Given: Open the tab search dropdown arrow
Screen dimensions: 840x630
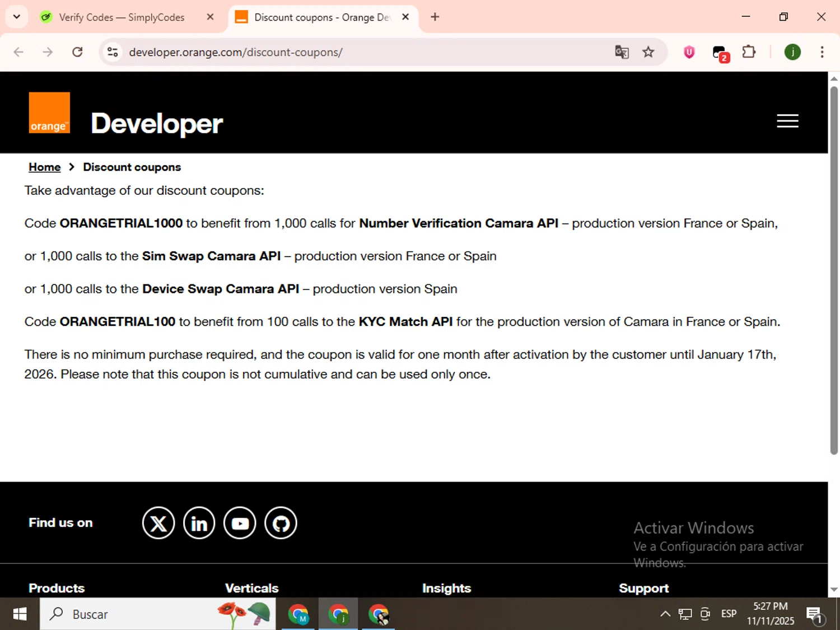Looking at the screenshot, I should coord(16,17).
